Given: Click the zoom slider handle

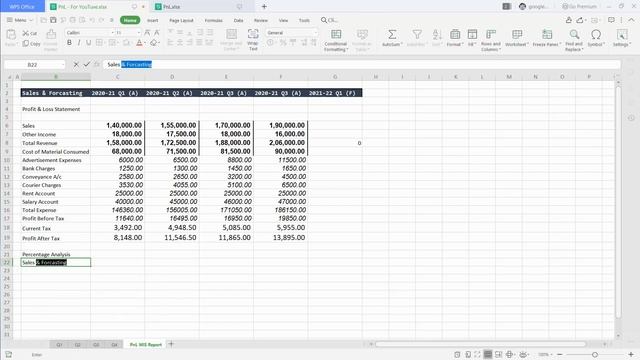Looking at the screenshot, I should pyautogui.click(x=595, y=355).
